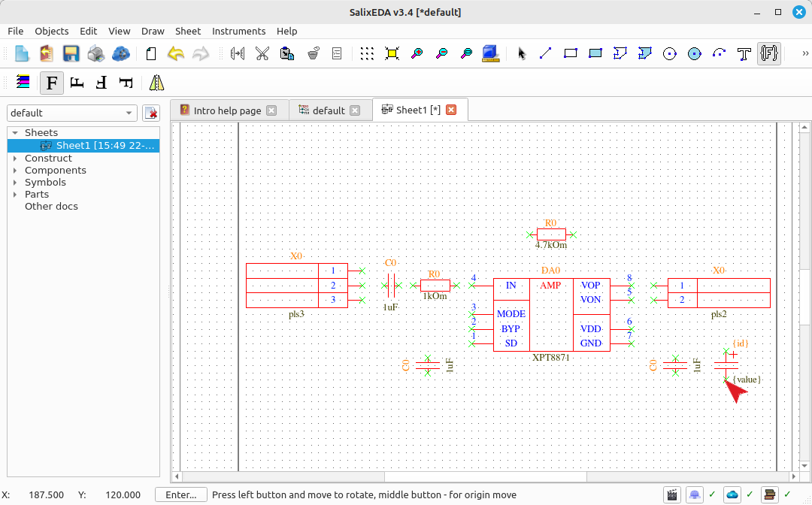Click the clapperboard status bar icon
The height and width of the screenshot is (505, 812).
pos(672,494)
